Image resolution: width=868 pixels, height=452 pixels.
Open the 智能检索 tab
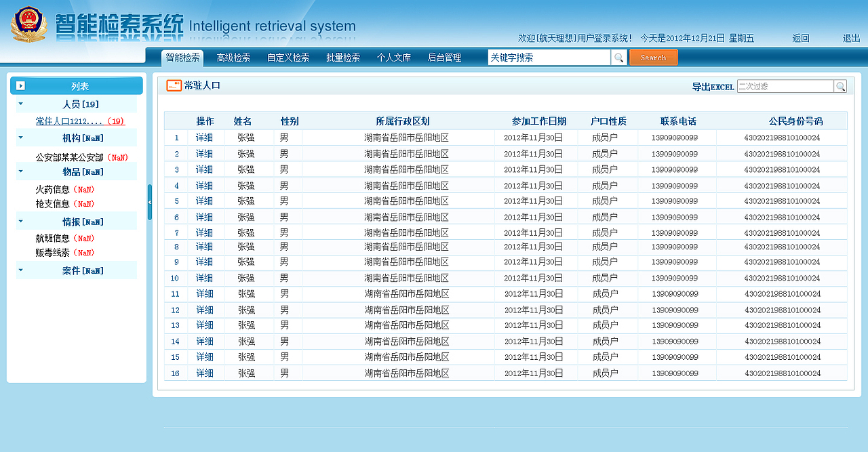[182, 58]
